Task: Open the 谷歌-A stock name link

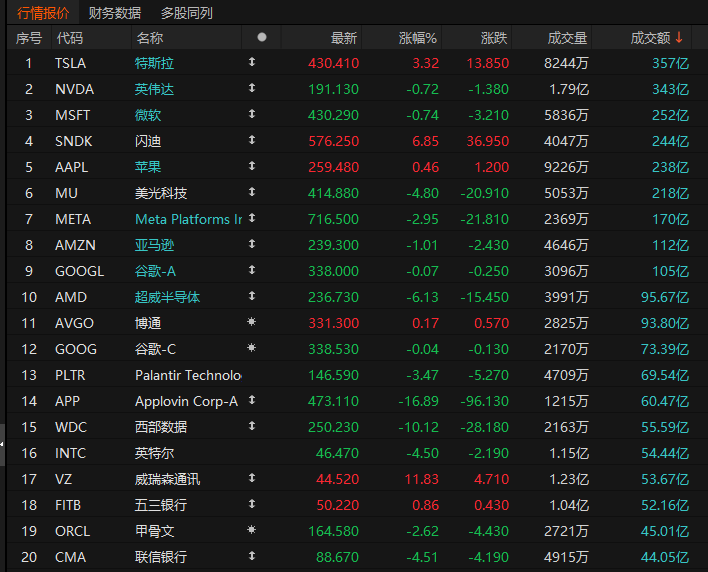Action: (x=155, y=271)
